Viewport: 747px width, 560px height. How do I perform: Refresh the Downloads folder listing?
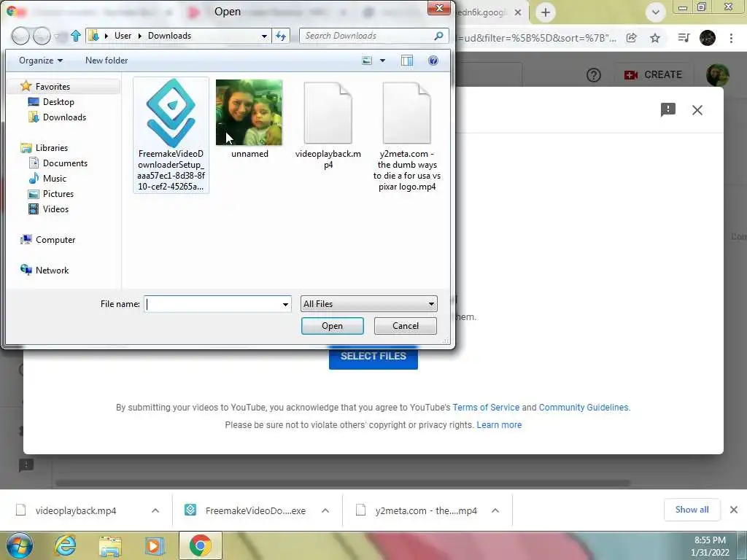(x=281, y=36)
